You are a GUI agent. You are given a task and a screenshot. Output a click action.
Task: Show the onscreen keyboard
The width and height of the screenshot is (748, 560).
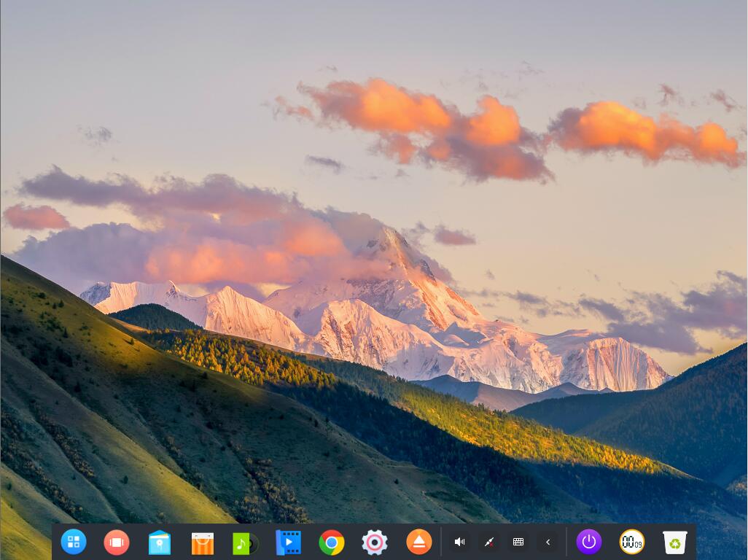tap(518, 542)
